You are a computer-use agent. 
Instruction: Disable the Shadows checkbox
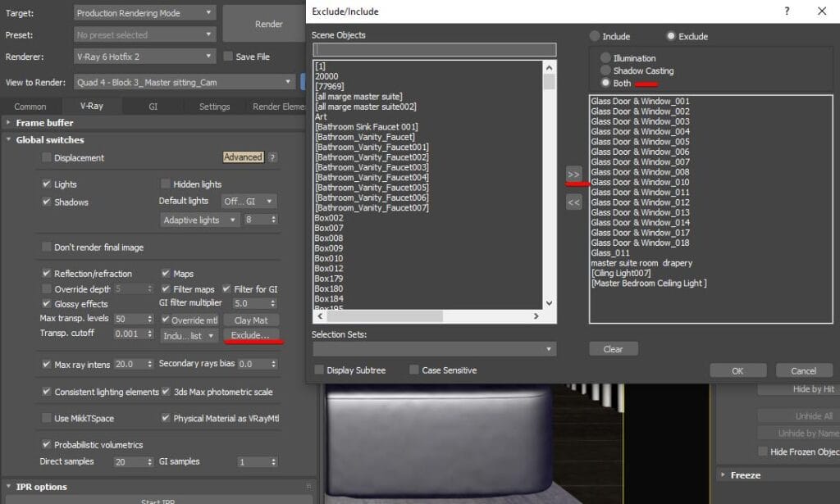click(47, 202)
